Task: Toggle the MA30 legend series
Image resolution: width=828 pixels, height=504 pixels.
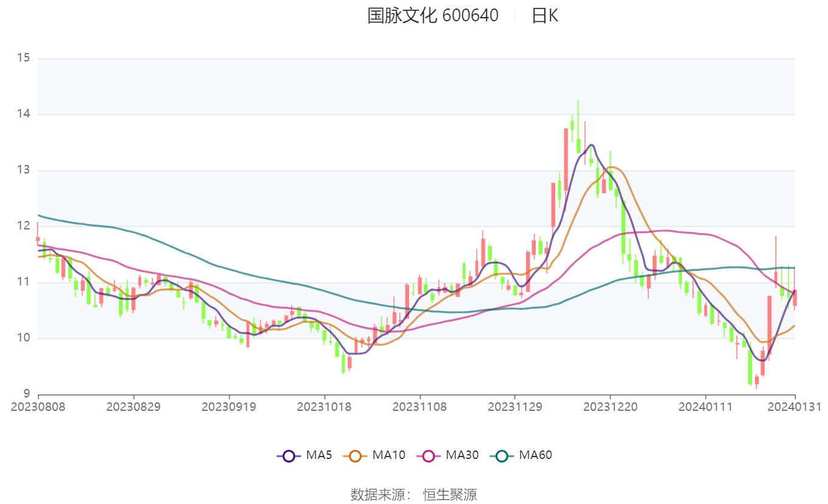Action: pyautogui.click(x=447, y=455)
